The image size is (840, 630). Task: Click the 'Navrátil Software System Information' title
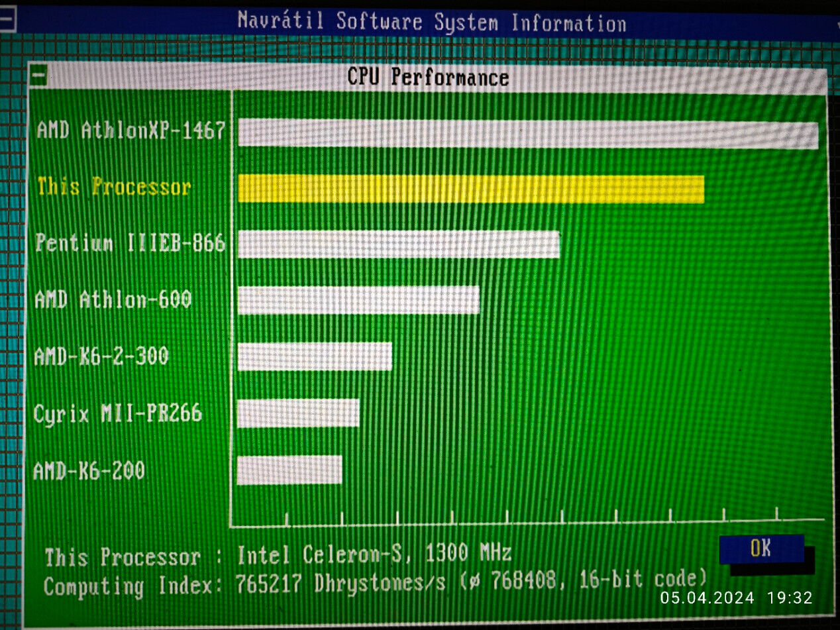click(x=431, y=23)
